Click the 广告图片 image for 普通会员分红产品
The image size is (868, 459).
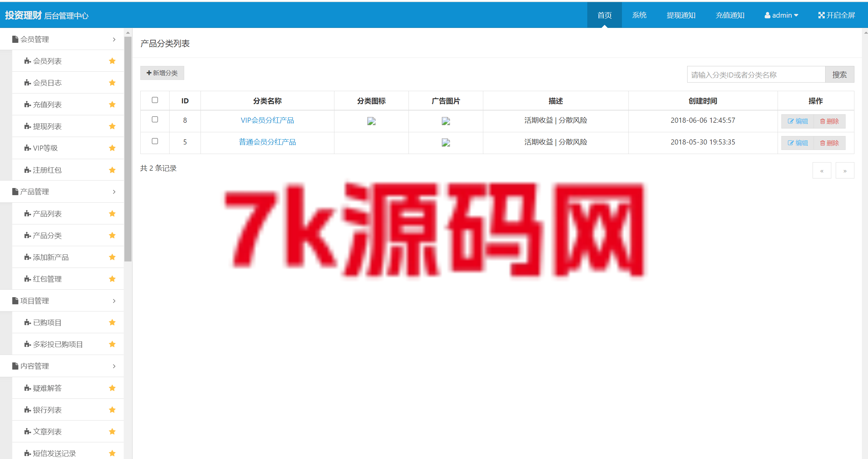[x=446, y=142]
